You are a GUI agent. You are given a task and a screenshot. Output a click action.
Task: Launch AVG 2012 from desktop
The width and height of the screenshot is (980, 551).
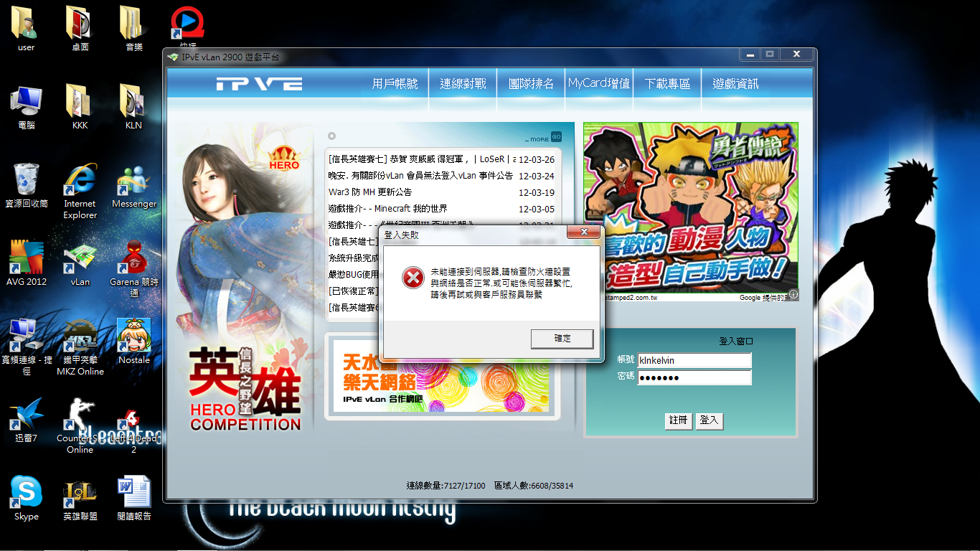[x=26, y=260]
